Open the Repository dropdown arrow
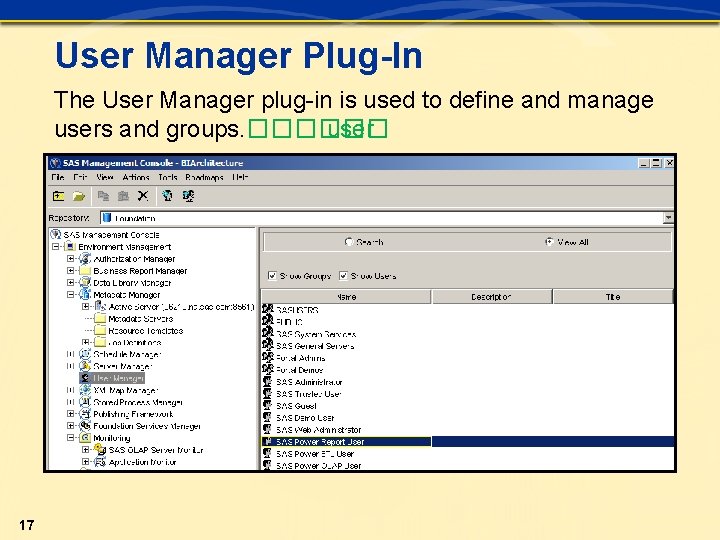 [x=669, y=218]
